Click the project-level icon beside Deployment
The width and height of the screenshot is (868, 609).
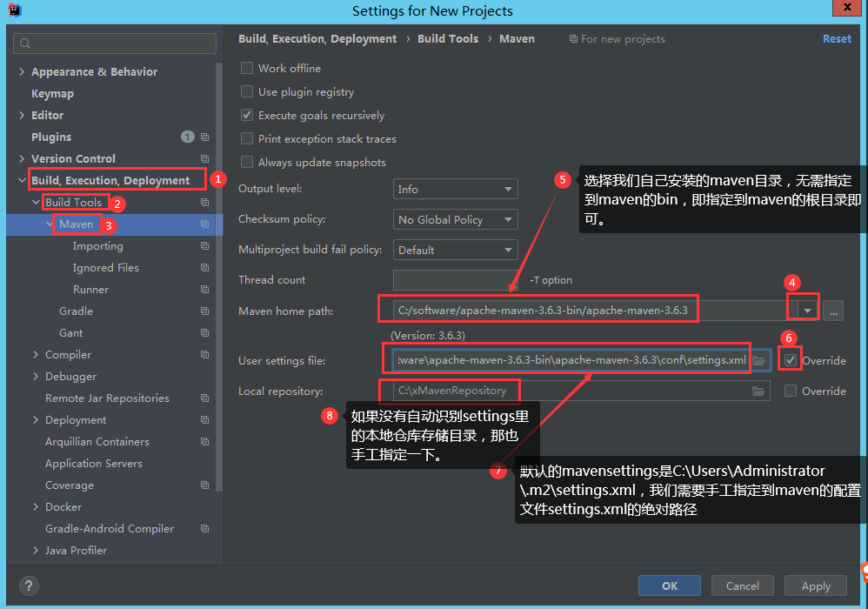(x=204, y=419)
